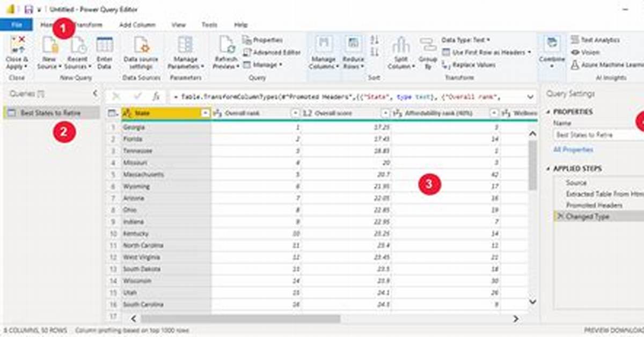Image resolution: width=644 pixels, height=337 pixels.
Task: Switch to the Add Column tab
Action: [x=137, y=25]
